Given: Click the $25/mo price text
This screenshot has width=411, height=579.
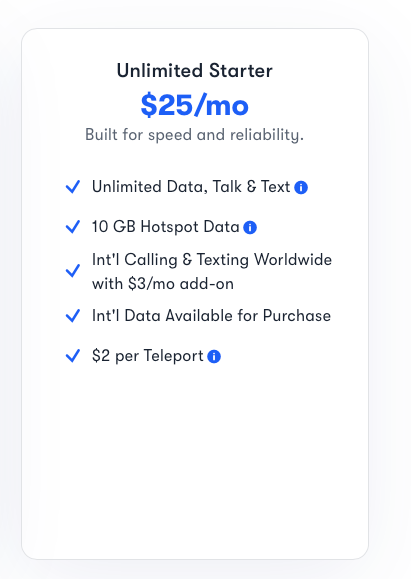Looking at the screenshot, I should pyautogui.click(x=195, y=105).
